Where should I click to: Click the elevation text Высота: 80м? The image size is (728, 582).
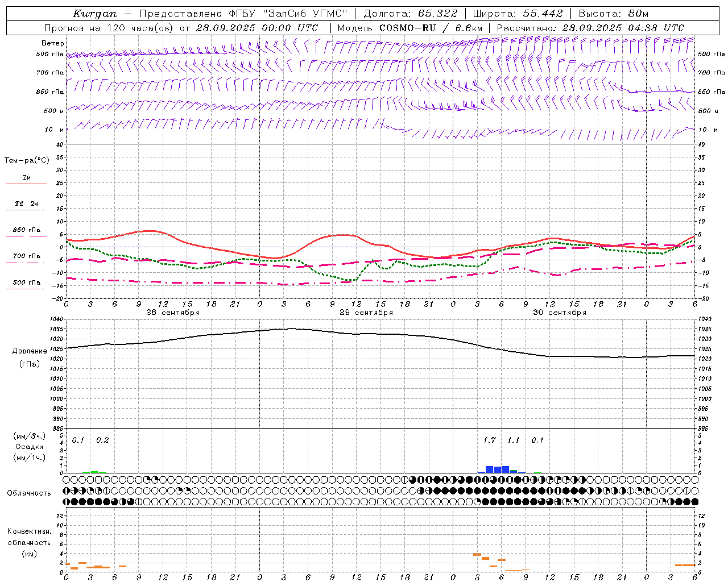(x=613, y=14)
